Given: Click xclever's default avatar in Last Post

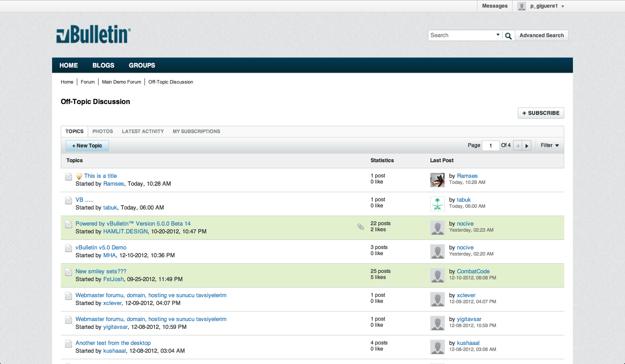Looking at the screenshot, I should (437, 299).
